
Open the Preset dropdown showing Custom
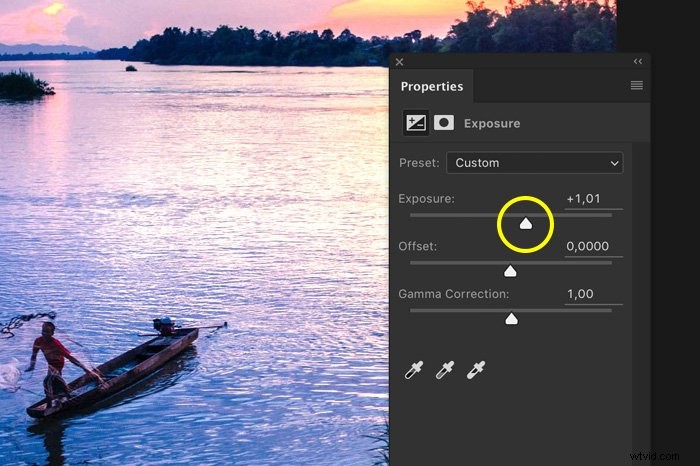[x=535, y=163]
